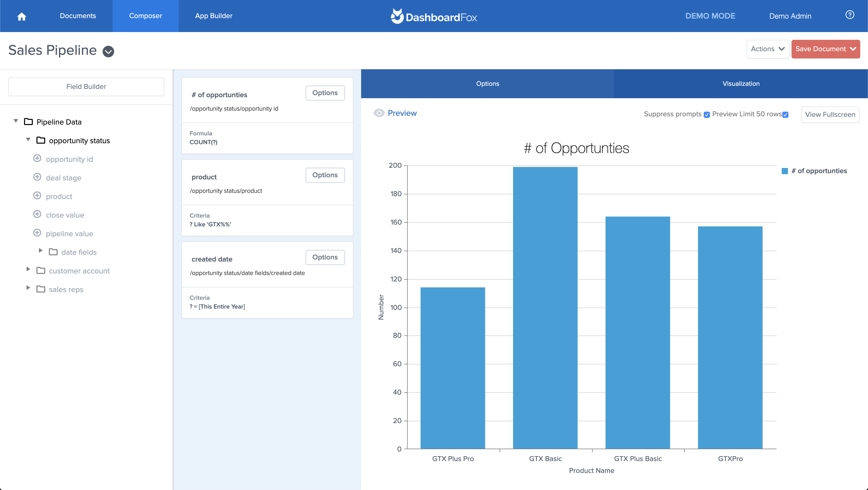Add opportunity id field with plus icon

[37, 158]
